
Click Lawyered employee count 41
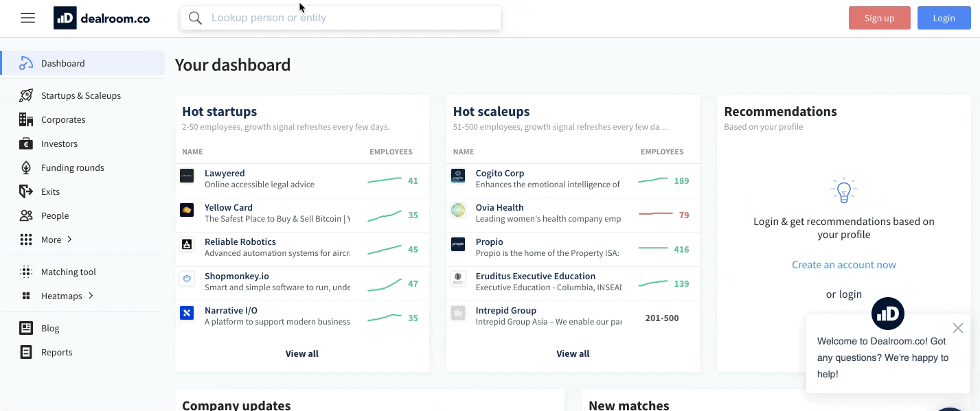[413, 181]
